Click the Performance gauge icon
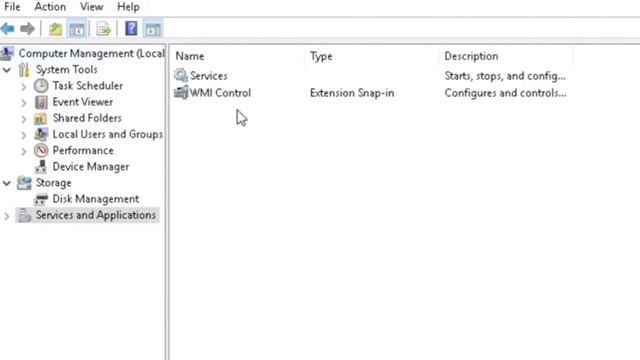640x360 pixels. (x=41, y=151)
